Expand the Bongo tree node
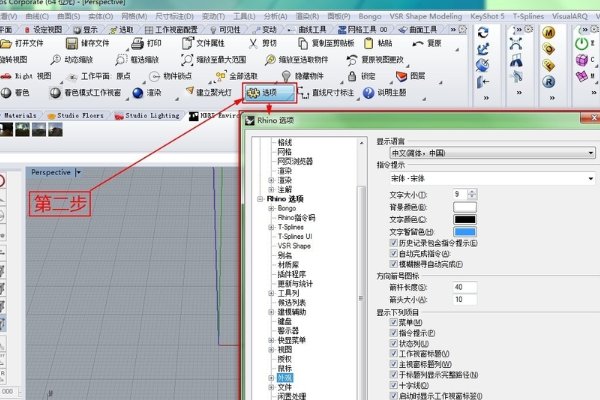600x400 pixels. click(271, 208)
